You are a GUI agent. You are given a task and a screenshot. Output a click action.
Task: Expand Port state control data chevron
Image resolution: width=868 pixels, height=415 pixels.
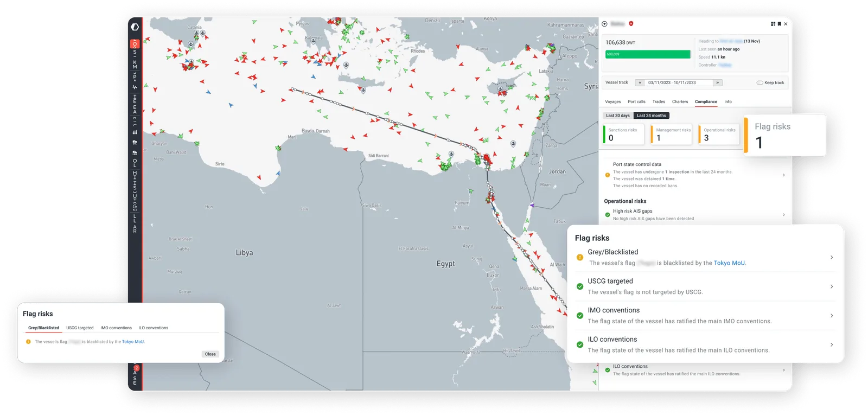tap(783, 175)
